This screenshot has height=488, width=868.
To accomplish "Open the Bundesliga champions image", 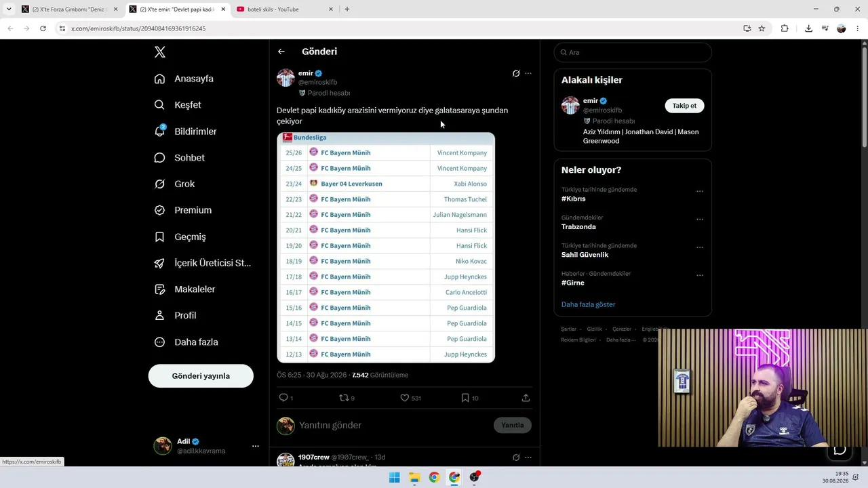I will 386,247.
